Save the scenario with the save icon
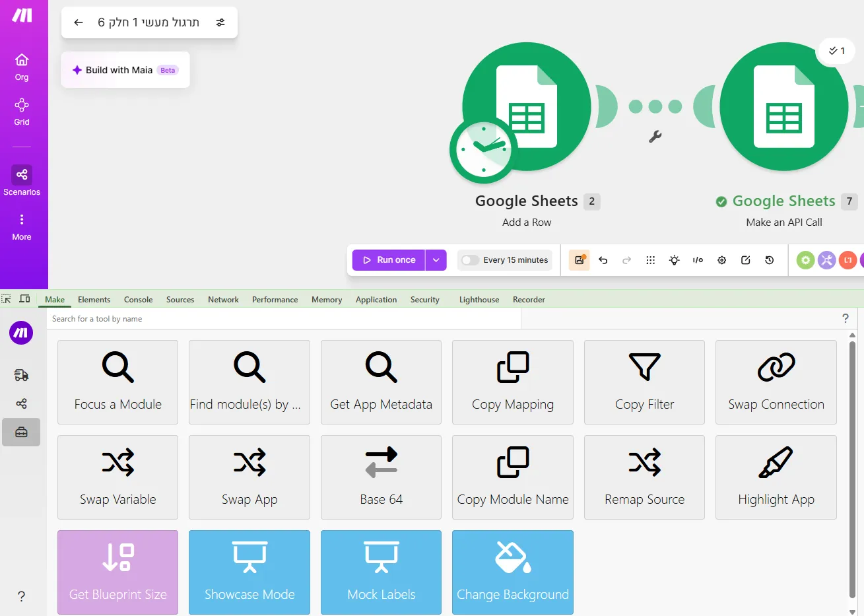This screenshot has width=864, height=616. point(580,260)
